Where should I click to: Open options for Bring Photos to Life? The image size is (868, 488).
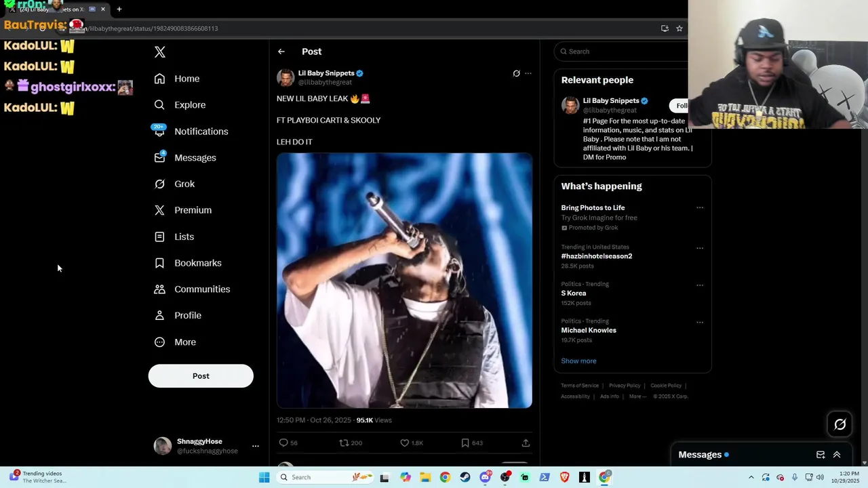point(700,208)
